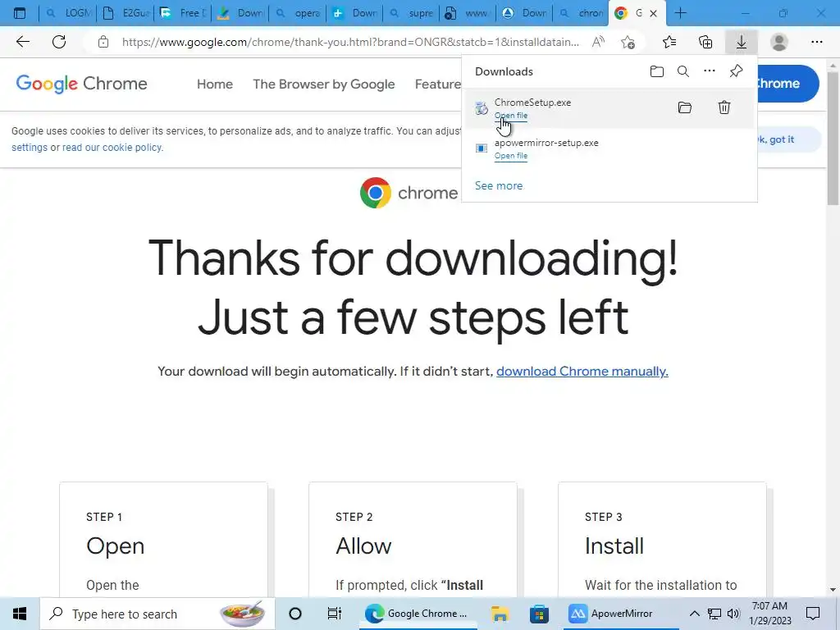Open Cortana circle icon on taskbar
The width and height of the screenshot is (840, 630).
pyautogui.click(x=295, y=614)
